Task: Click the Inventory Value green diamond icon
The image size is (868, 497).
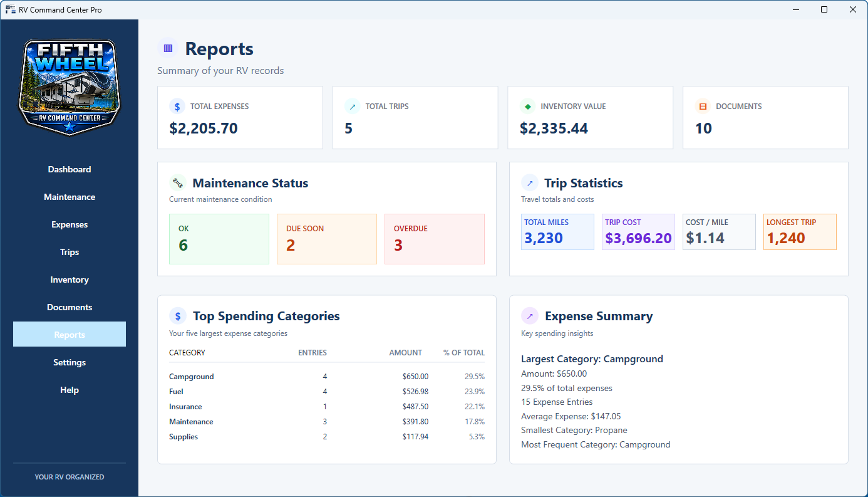Action: pyautogui.click(x=528, y=107)
